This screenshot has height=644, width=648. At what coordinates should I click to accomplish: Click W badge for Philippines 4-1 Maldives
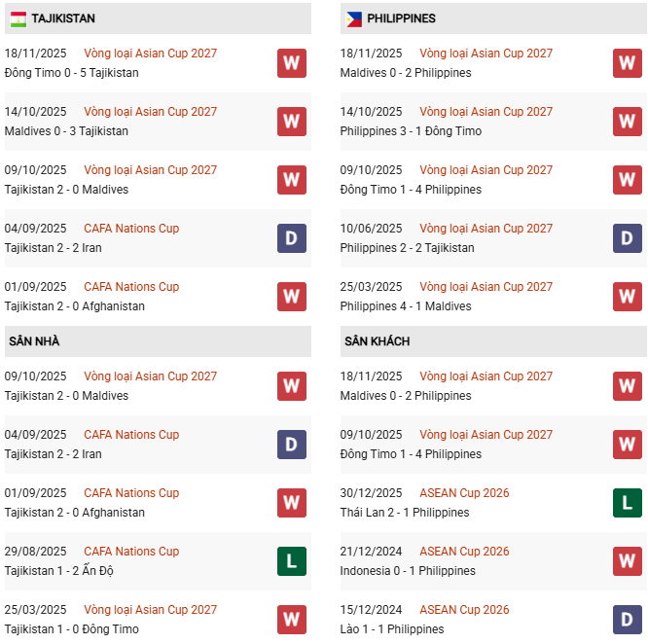[x=627, y=297]
